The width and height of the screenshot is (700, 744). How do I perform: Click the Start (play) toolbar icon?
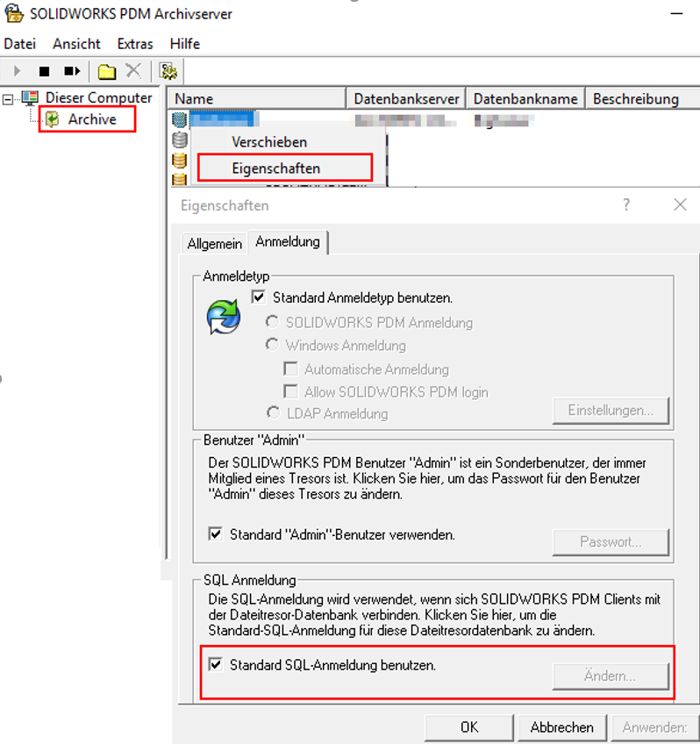(x=17, y=71)
